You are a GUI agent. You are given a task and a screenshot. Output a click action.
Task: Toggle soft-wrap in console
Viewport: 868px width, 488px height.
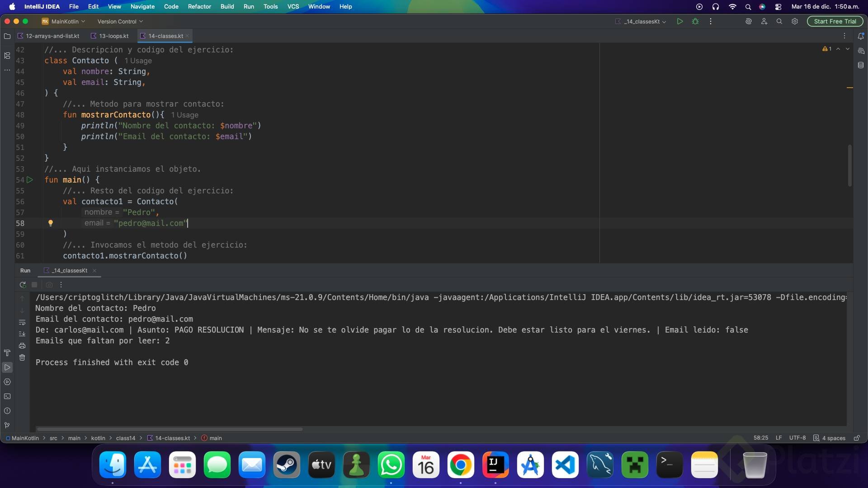pyautogui.click(x=22, y=322)
